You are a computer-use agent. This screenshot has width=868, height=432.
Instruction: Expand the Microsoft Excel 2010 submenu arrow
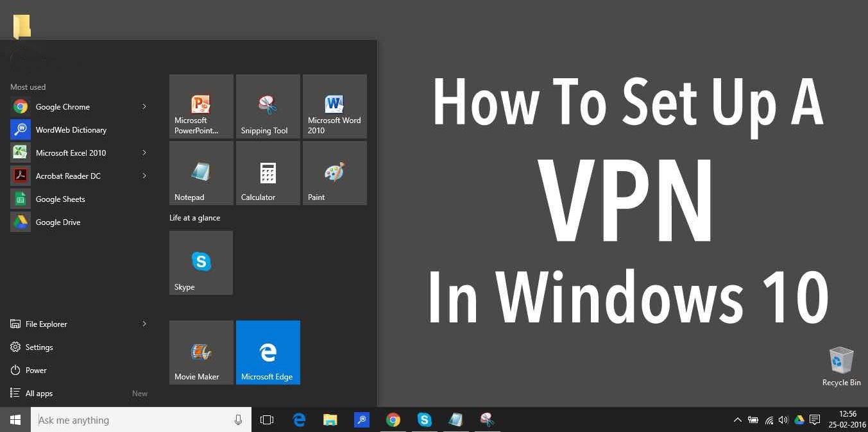pos(144,153)
